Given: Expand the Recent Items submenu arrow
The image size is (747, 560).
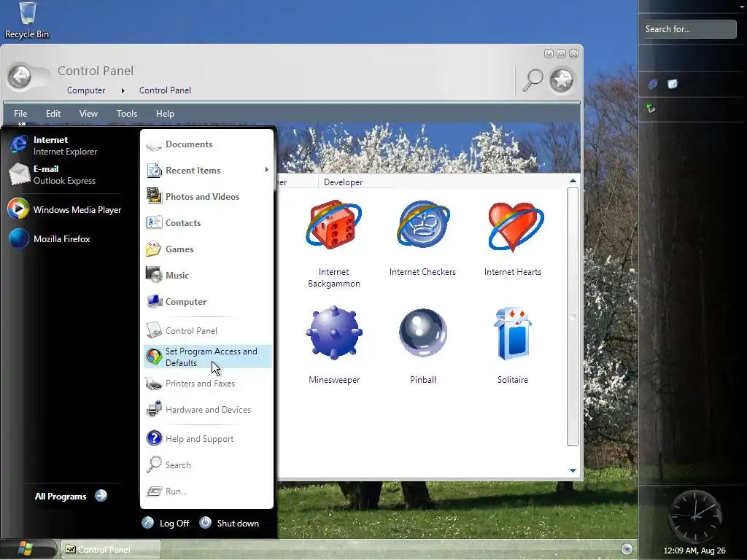Looking at the screenshot, I should point(266,170).
